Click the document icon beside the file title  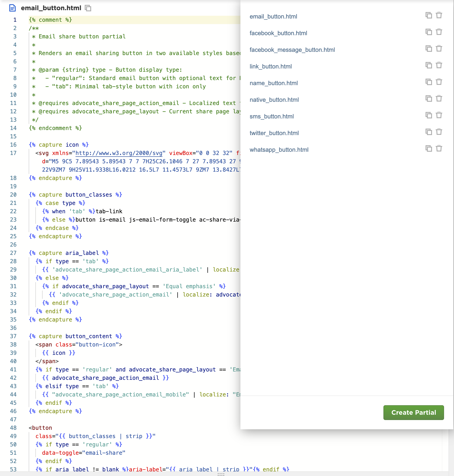click(x=12, y=8)
